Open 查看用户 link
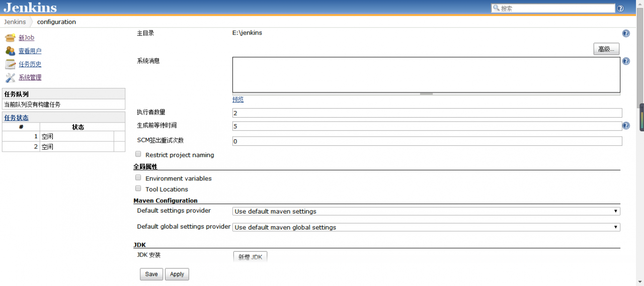Image resolution: width=644 pixels, height=286 pixels. (x=30, y=51)
